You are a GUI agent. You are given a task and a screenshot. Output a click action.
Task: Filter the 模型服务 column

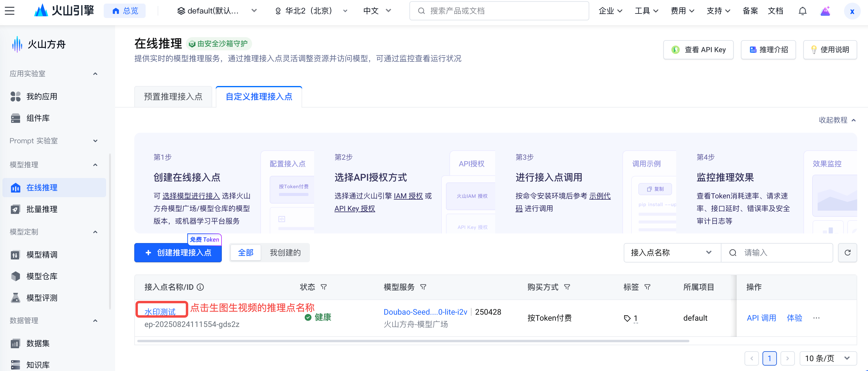(x=423, y=287)
